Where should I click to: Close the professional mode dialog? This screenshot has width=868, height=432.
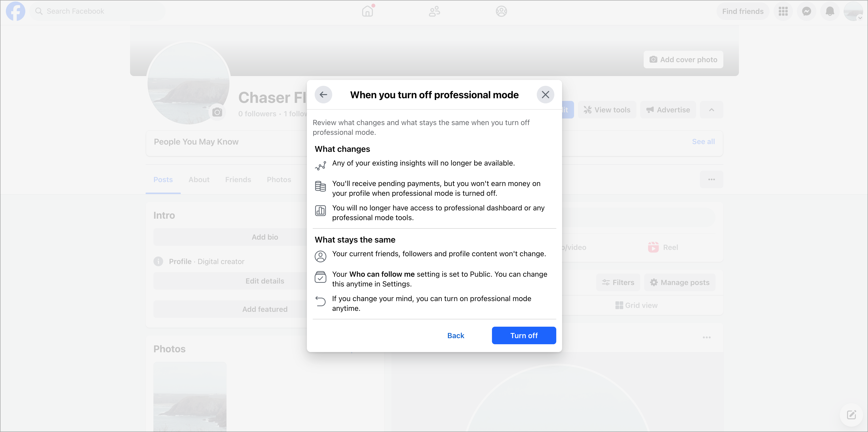[x=545, y=95]
